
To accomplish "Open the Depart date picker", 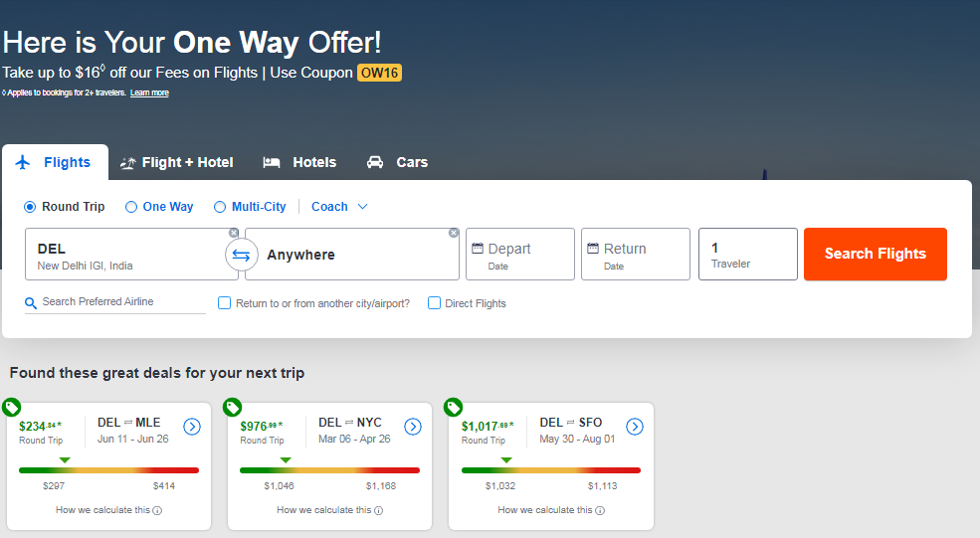I will 519,255.
